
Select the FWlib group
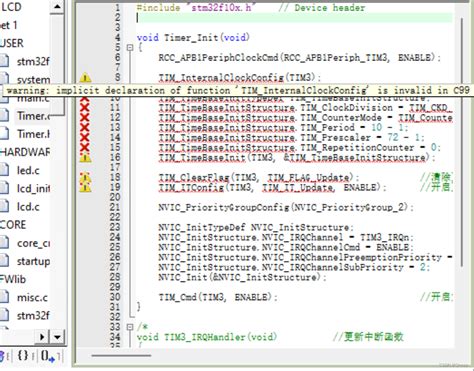tap(13, 279)
